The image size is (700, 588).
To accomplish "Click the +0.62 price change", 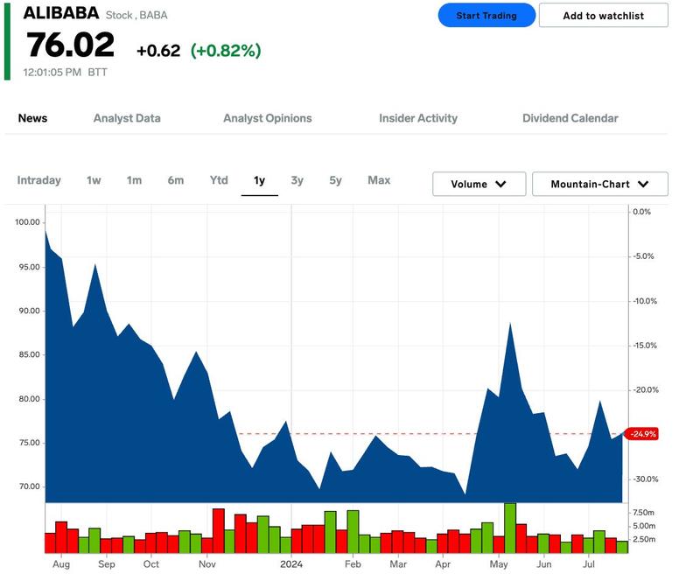I will [158, 51].
